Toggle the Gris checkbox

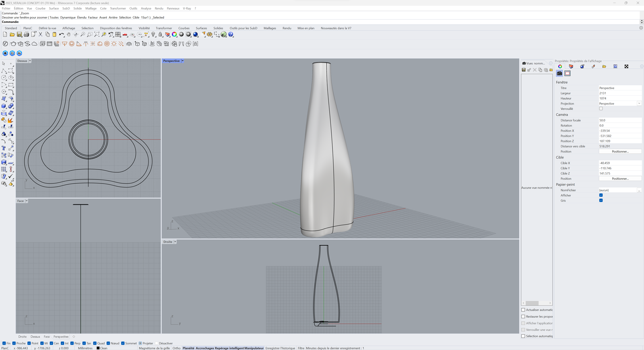click(x=601, y=200)
